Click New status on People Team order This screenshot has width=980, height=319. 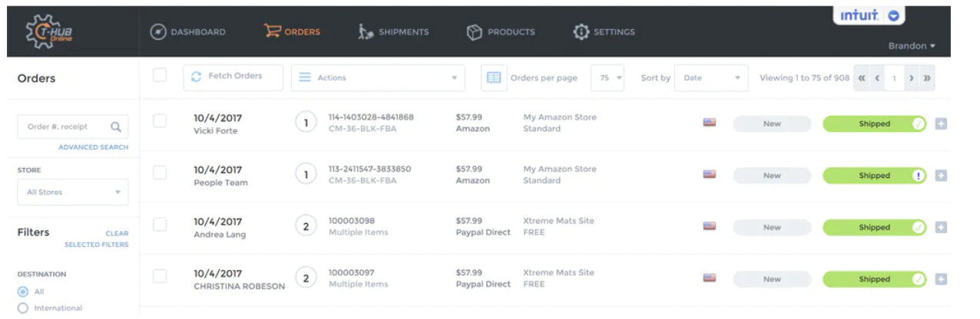tap(772, 176)
